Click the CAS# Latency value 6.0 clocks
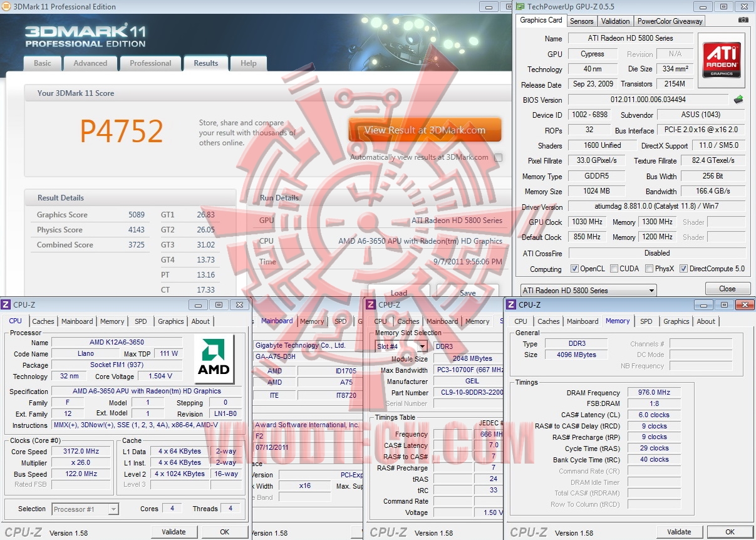756x540 pixels. pos(654,415)
